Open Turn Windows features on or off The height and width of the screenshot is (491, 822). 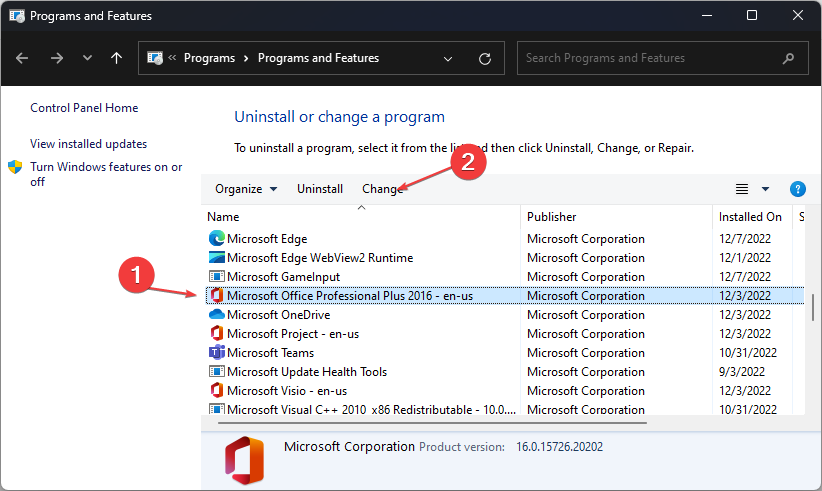pos(106,174)
